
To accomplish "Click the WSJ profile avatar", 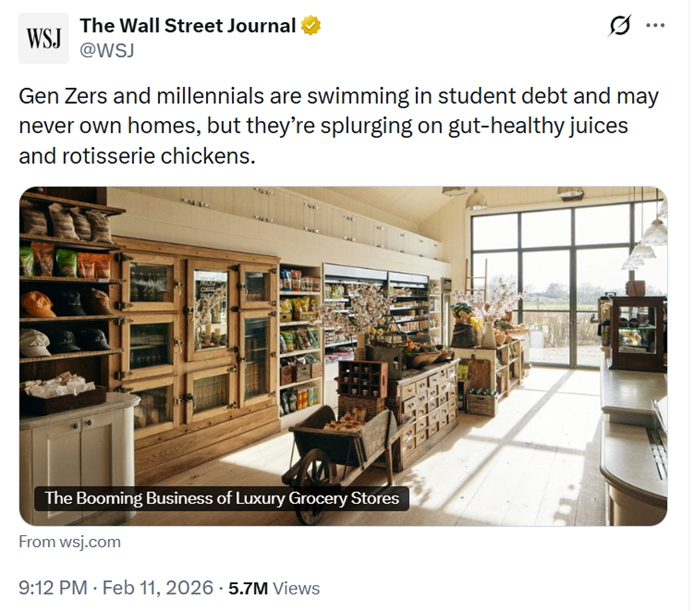I will coord(44,38).
